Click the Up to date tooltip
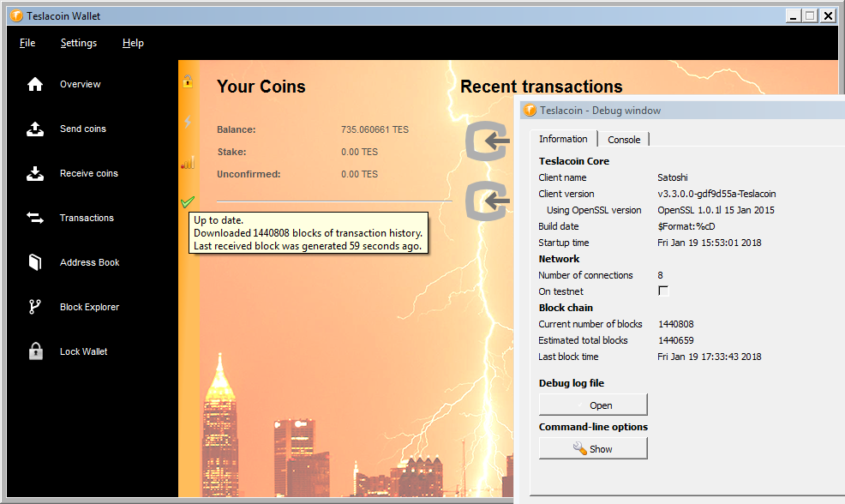Image resolution: width=845 pixels, height=504 pixels. click(x=309, y=233)
